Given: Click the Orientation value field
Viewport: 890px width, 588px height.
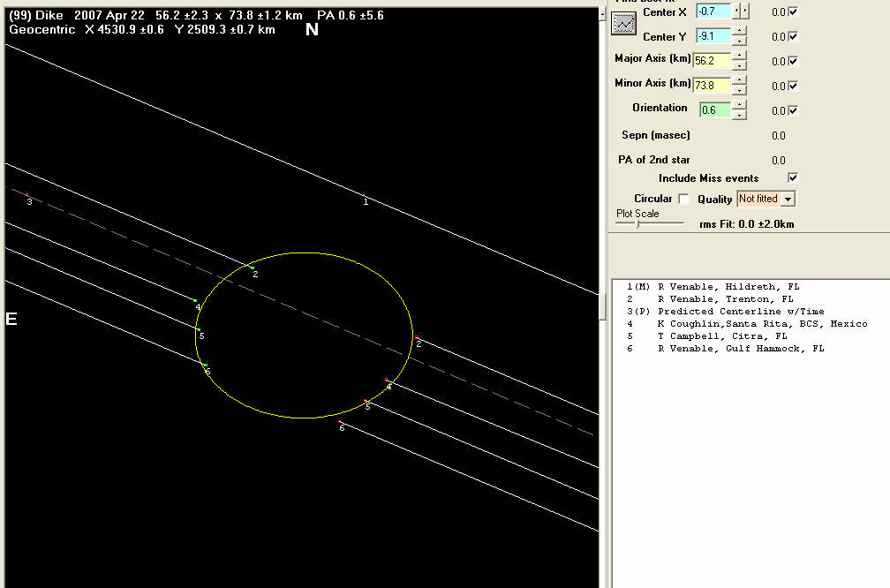Looking at the screenshot, I should (x=715, y=110).
